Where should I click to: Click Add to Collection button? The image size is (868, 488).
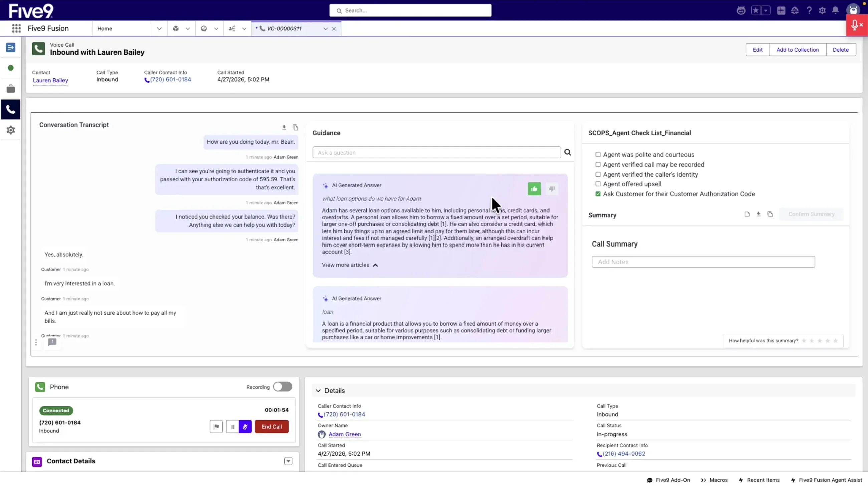[x=797, y=49]
